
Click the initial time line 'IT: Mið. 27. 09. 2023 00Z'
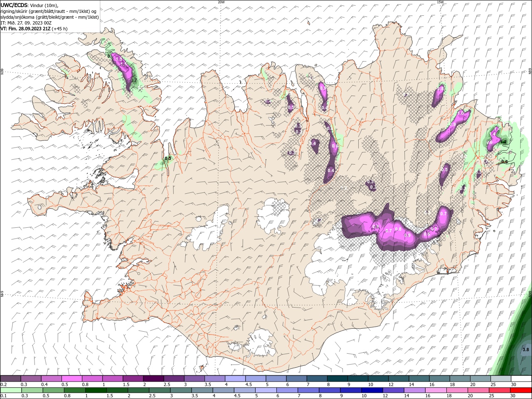26,23
